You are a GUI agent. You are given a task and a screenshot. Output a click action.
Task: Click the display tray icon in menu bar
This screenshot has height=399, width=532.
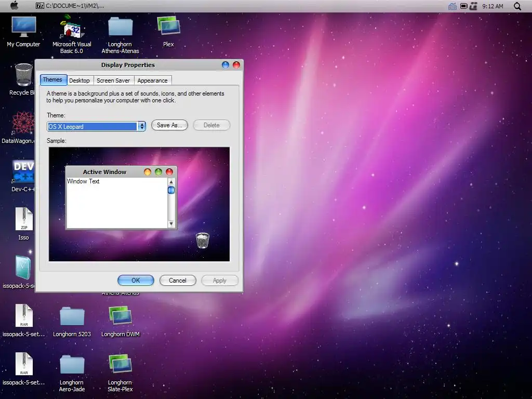click(x=464, y=6)
